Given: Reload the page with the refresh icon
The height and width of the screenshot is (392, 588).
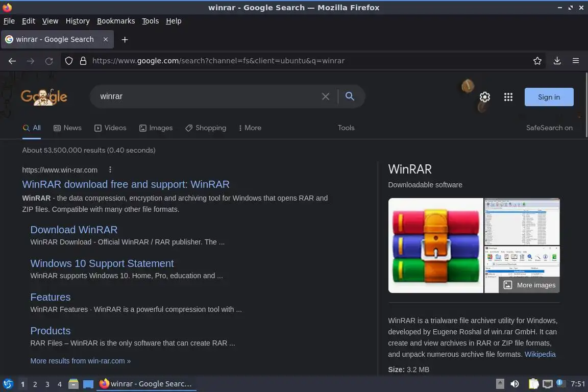Looking at the screenshot, I should [x=49, y=61].
